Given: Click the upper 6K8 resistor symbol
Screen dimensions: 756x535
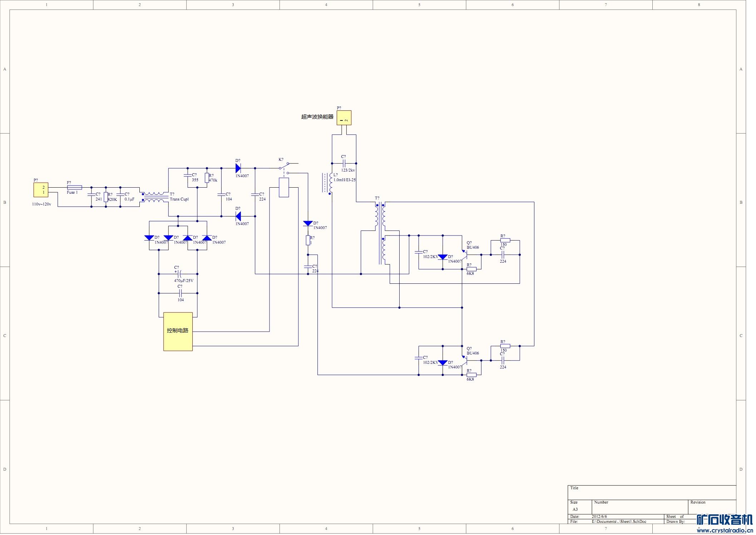Looking at the screenshot, I should click(471, 269).
